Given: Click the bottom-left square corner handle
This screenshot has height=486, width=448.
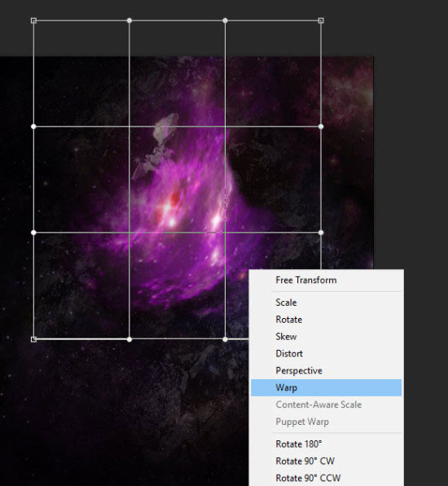Looking at the screenshot, I should point(33,339).
